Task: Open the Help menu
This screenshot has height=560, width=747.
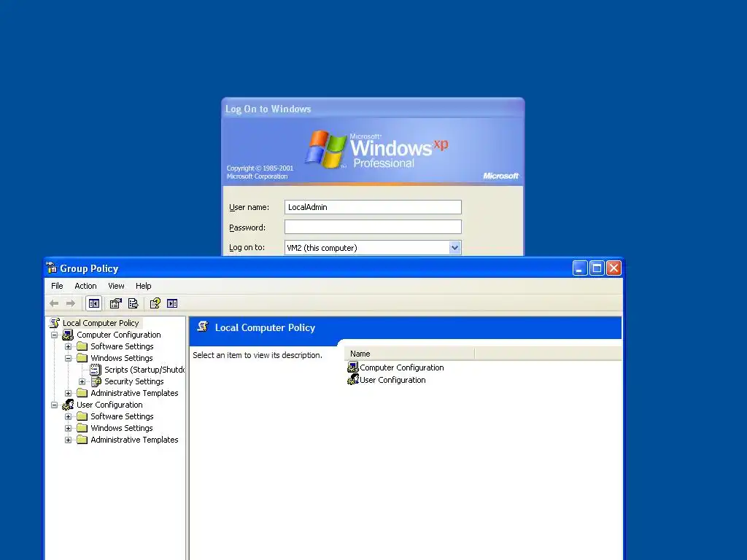Action: click(x=144, y=286)
